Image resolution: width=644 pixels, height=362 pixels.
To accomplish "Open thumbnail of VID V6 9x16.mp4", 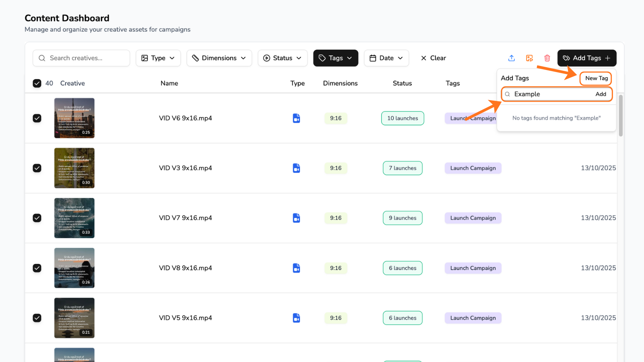I will pos(74,118).
